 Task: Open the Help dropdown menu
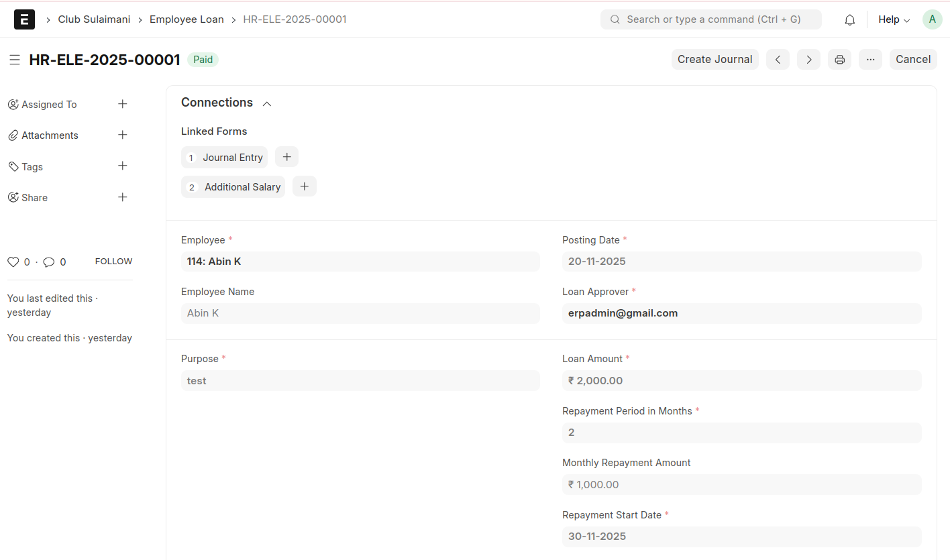point(894,19)
